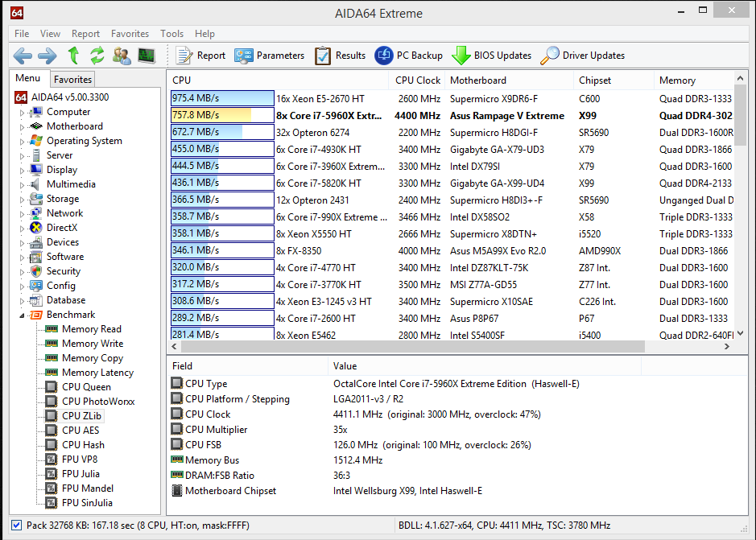Image resolution: width=756 pixels, height=540 pixels.
Task: Open the Tools menu
Action: pyautogui.click(x=171, y=34)
